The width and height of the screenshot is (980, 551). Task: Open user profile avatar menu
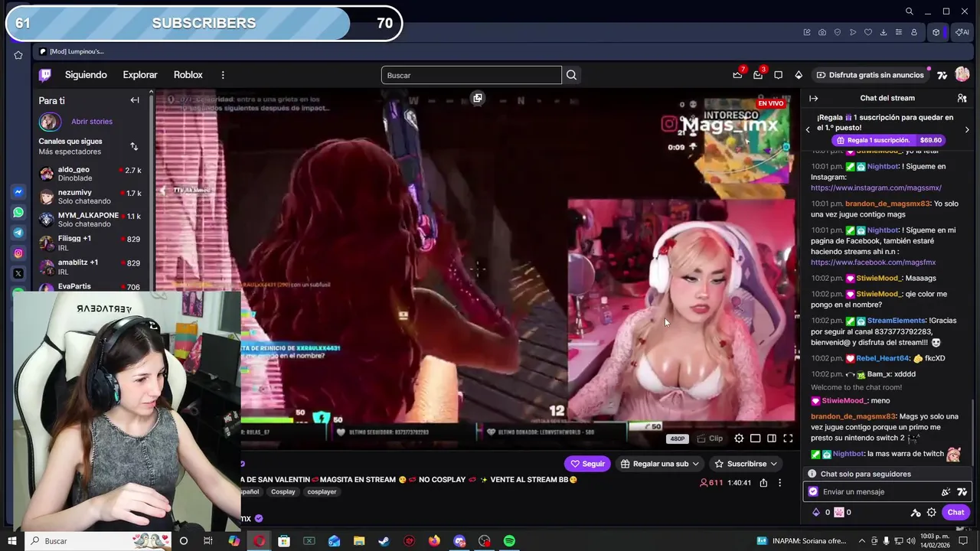962,74
